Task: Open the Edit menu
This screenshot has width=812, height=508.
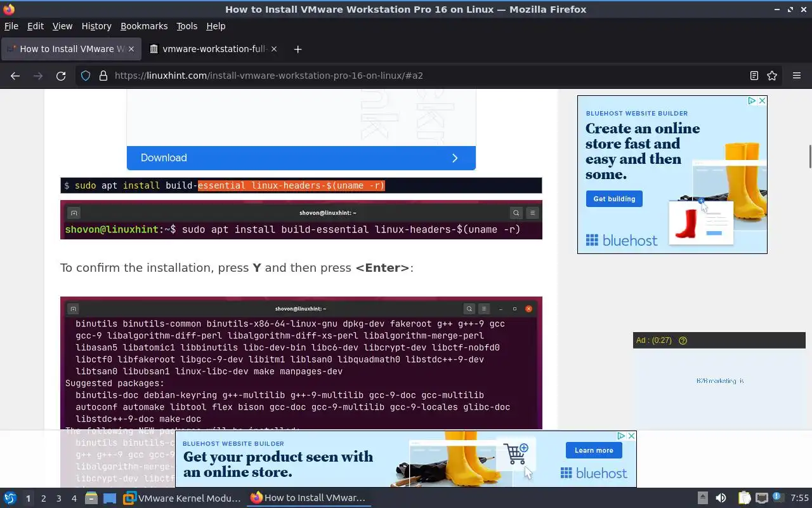Action: pos(36,26)
